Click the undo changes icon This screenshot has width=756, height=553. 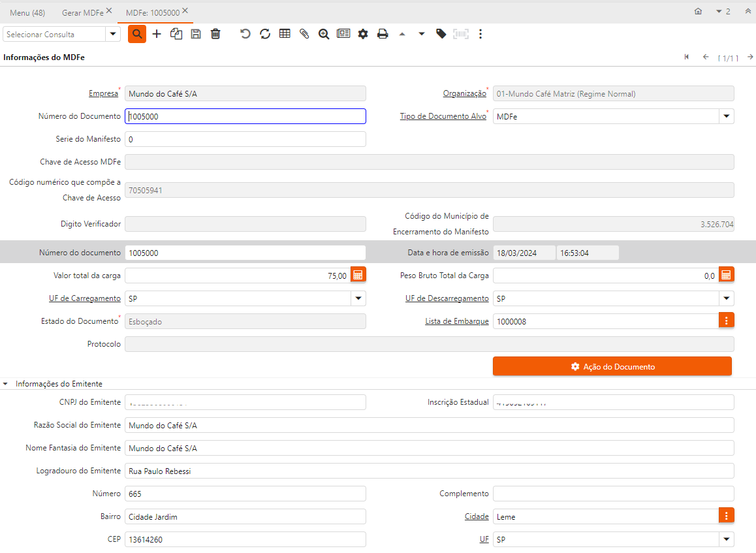coord(245,34)
